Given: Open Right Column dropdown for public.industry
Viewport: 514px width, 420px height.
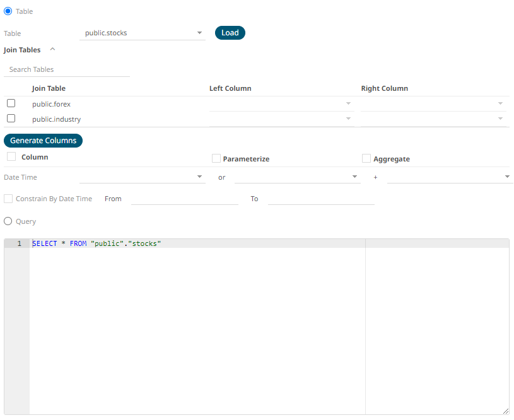Looking at the screenshot, I should 434,119.
